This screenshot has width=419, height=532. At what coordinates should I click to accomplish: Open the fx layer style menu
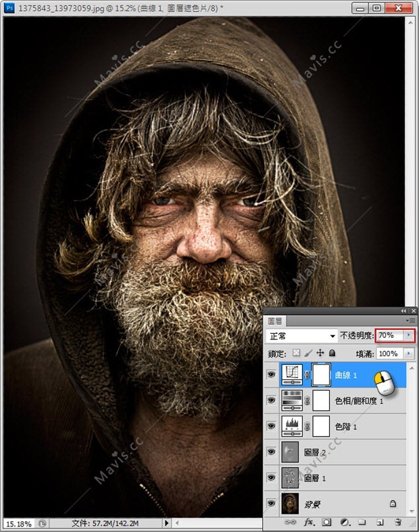click(x=309, y=522)
